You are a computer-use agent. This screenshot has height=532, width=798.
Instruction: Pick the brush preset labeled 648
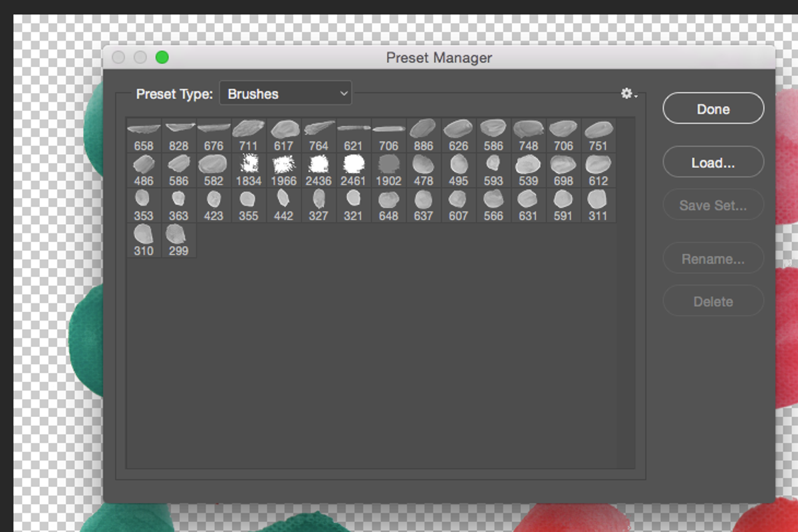(388, 205)
